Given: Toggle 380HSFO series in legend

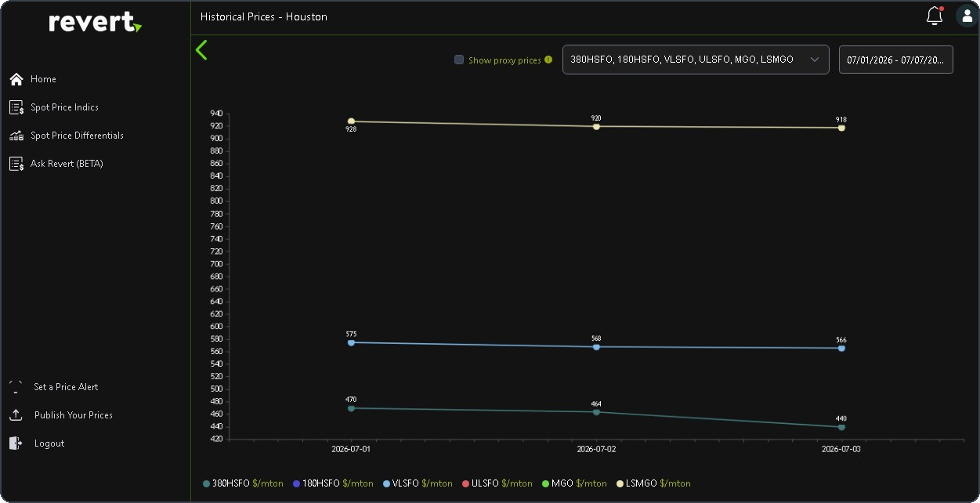Looking at the screenshot, I should [x=242, y=483].
